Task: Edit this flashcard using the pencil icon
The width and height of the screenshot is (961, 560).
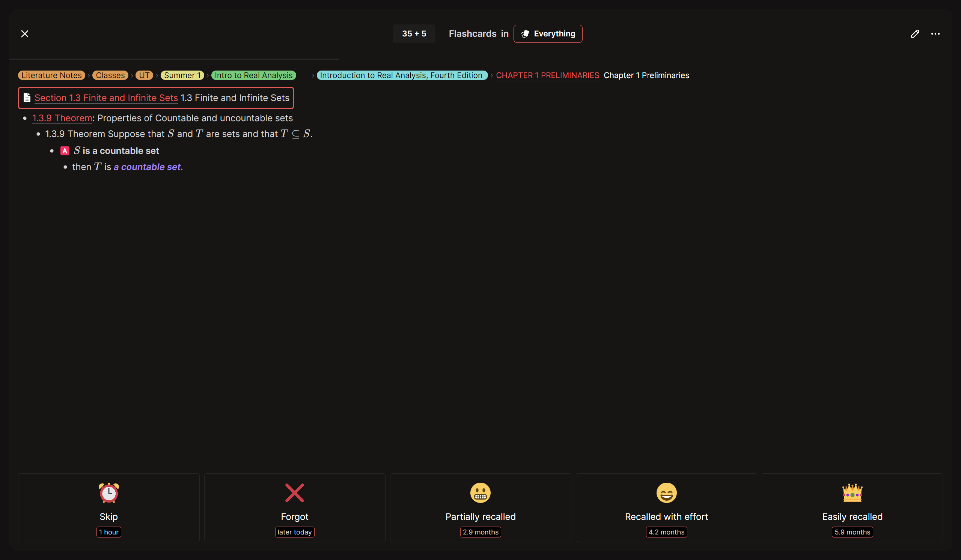Action: (915, 34)
